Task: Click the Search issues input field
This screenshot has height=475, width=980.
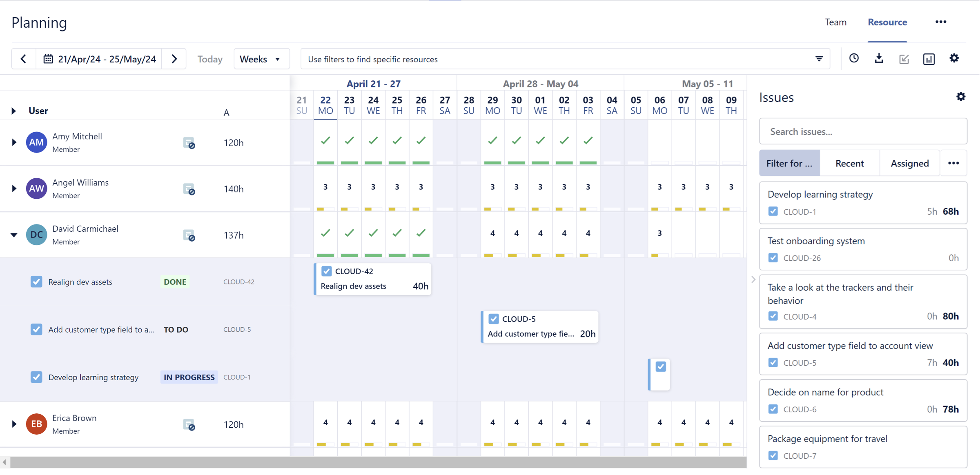Action: click(863, 131)
